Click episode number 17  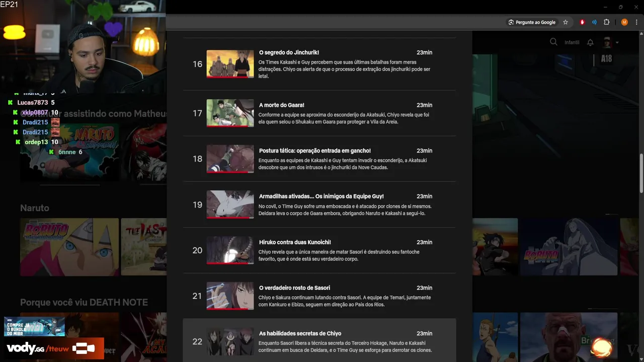pos(197,113)
